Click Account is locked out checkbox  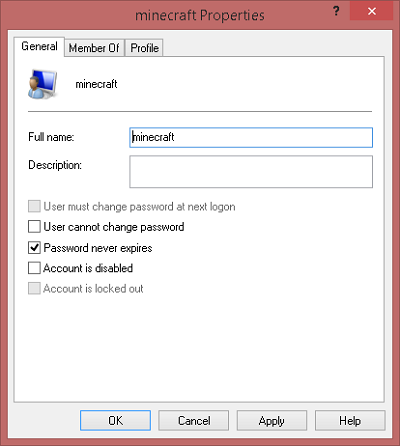pos(34,288)
